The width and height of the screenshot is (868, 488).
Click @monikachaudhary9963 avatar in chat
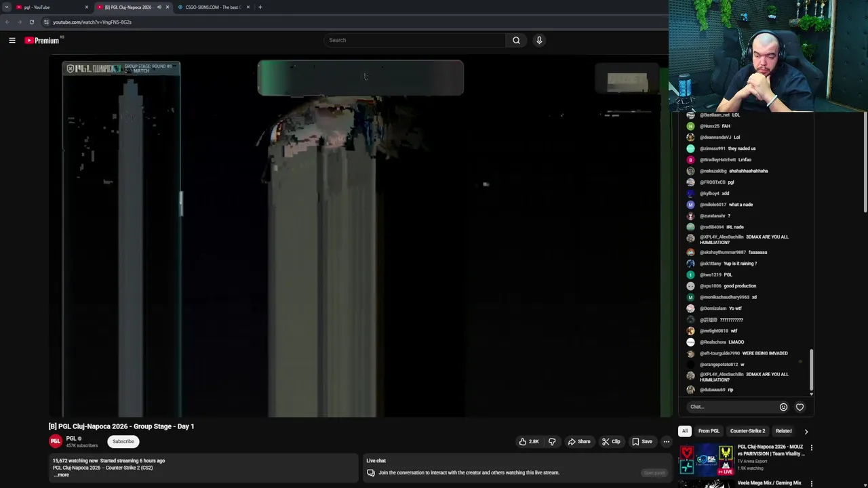point(690,297)
